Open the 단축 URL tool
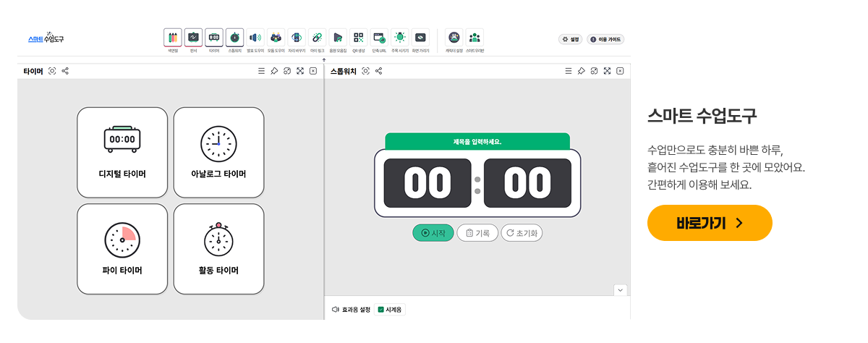 tap(380, 38)
